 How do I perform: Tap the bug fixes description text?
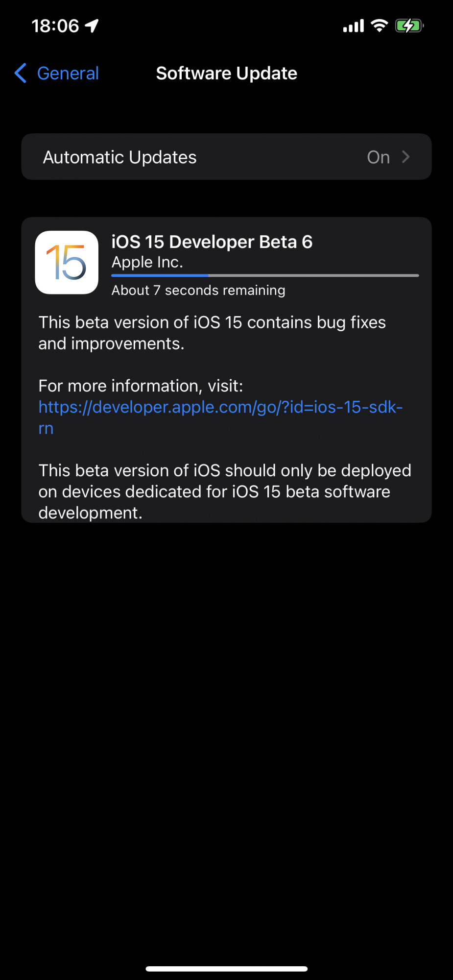tap(212, 333)
